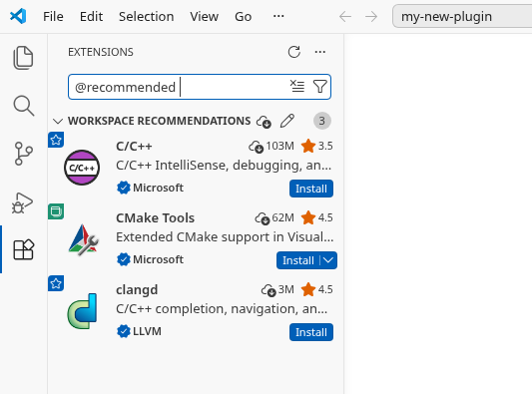Go forward with the right arrow

point(371,16)
